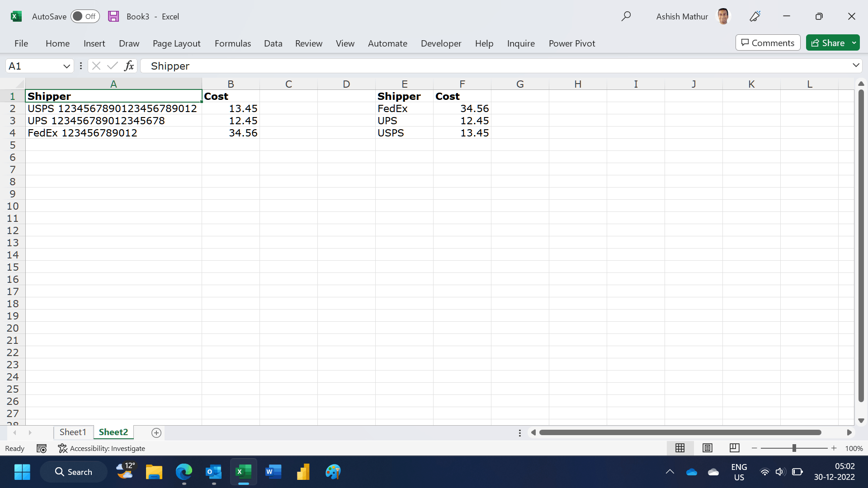Image resolution: width=868 pixels, height=488 pixels.
Task: Click the Insert Function fx icon
Action: pos(129,66)
